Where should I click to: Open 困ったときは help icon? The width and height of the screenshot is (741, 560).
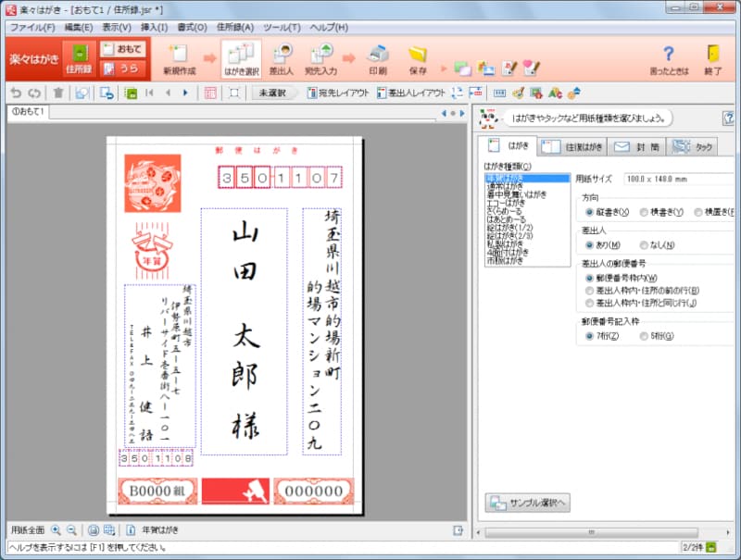pos(667,57)
